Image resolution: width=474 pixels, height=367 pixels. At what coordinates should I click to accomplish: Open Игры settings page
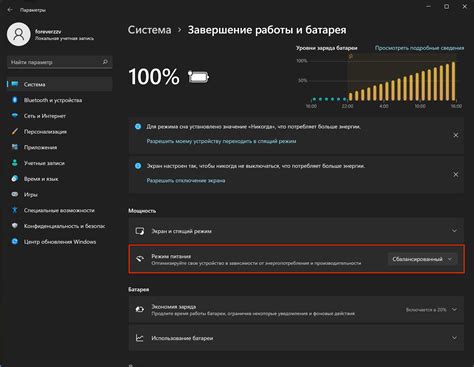pos(60,195)
